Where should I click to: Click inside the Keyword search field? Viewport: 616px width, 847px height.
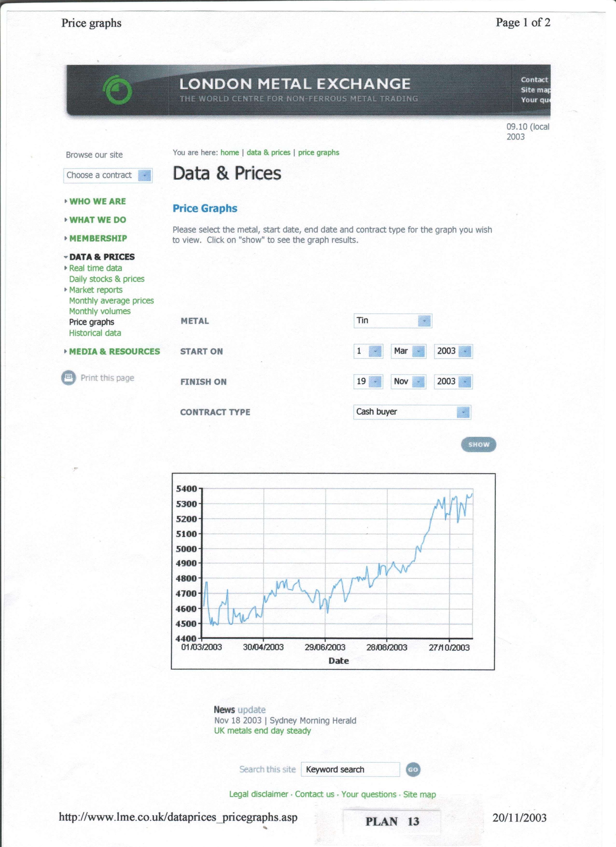[350, 770]
